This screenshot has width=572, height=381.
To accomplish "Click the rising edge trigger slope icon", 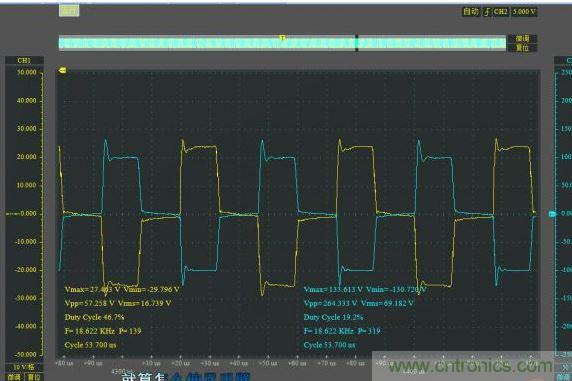I will point(487,12).
